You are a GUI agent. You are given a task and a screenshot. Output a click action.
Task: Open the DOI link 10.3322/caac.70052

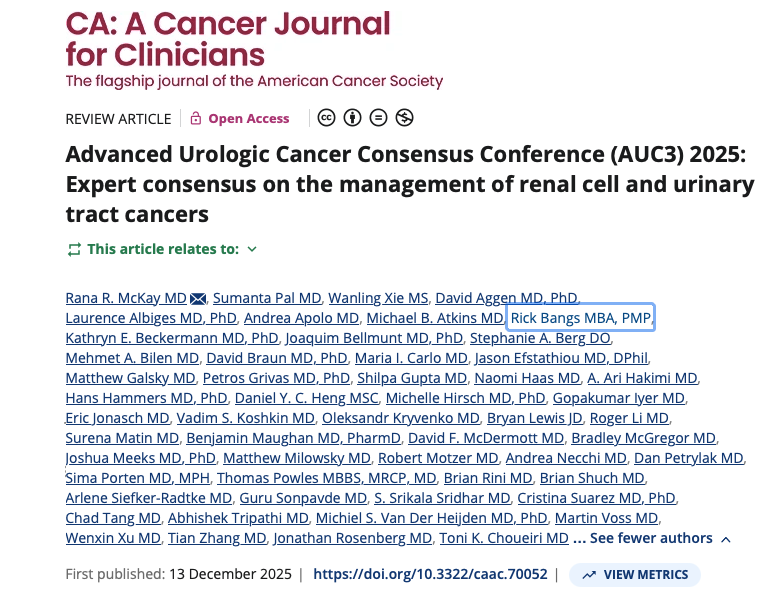point(430,574)
